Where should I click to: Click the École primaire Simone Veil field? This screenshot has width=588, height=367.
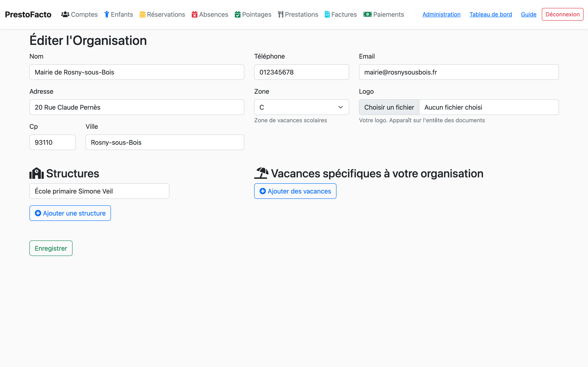[x=99, y=191]
